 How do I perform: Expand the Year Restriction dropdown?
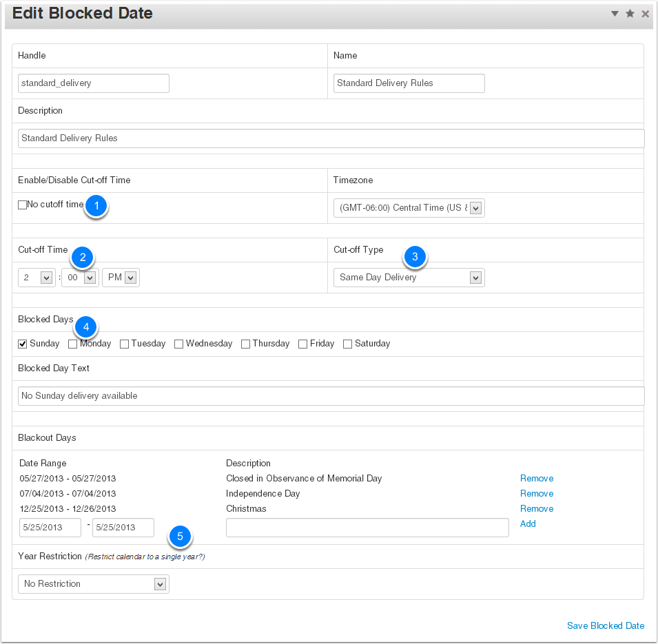[93, 584]
